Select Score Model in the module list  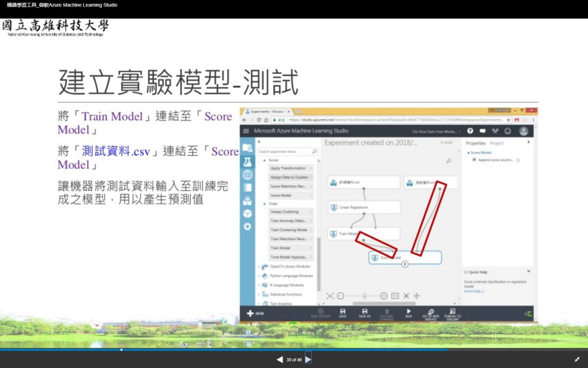291,195
